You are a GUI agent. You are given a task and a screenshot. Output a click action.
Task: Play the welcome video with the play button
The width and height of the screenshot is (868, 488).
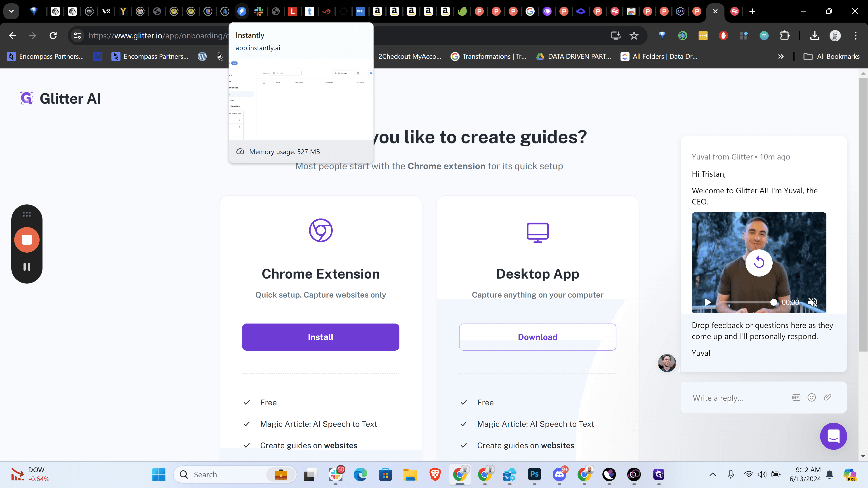pyautogui.click(x=708, y=302)
